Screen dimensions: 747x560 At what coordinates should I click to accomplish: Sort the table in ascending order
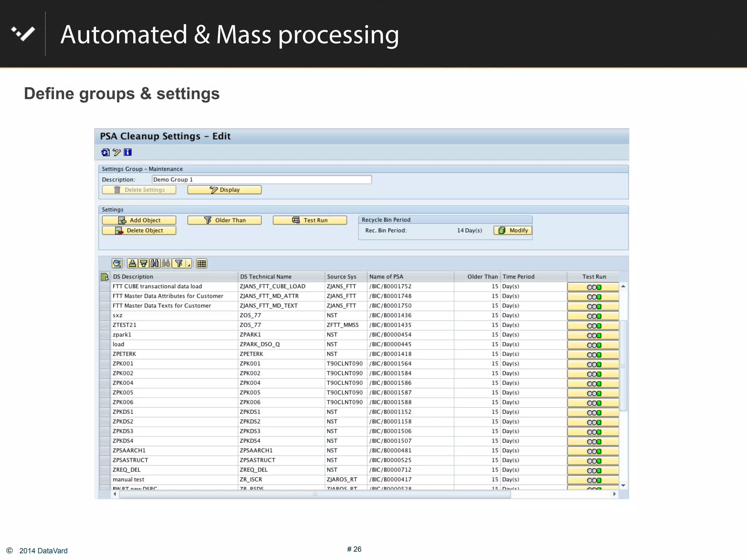pyautogui.click(x=132, y=263)
